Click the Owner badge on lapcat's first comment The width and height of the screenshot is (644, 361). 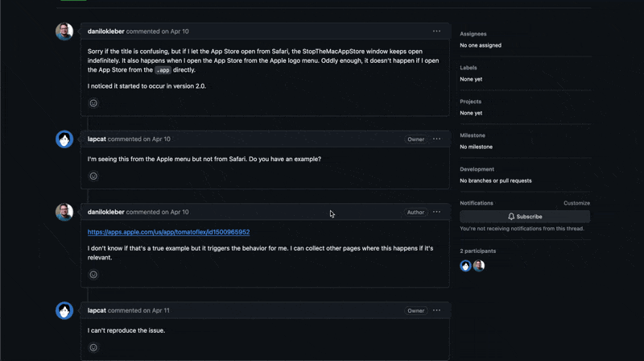(415, 139)
